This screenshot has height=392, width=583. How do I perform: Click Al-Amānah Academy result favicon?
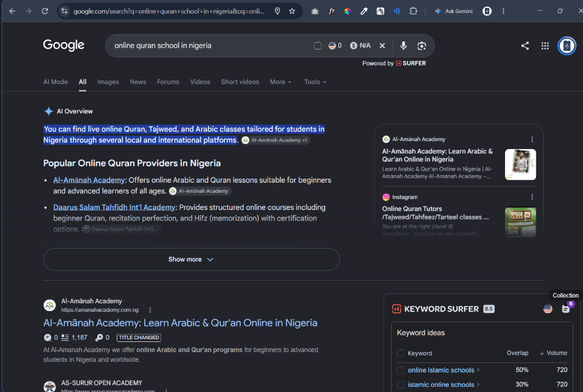(x=50, y=306)
